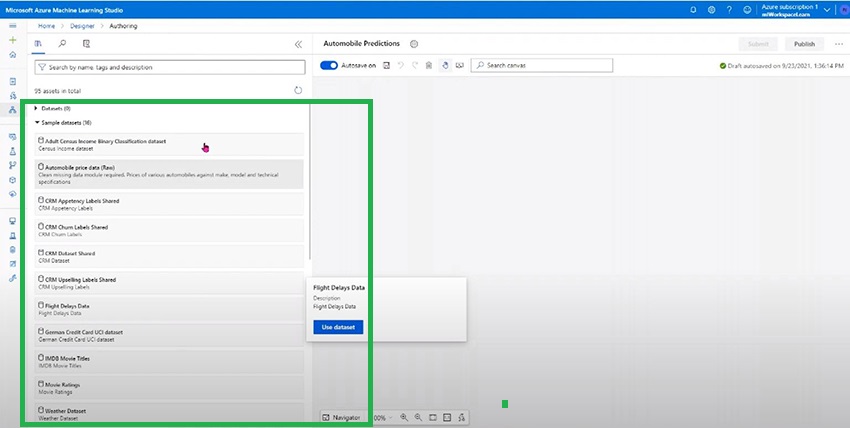Open Pipelines branch icon in sidebar

[x=12, y=166]
